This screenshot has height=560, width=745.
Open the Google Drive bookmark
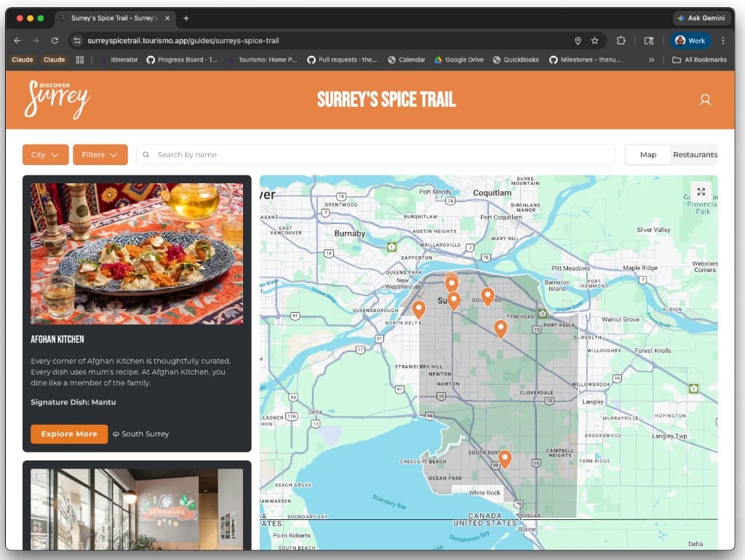coord(459,60)
